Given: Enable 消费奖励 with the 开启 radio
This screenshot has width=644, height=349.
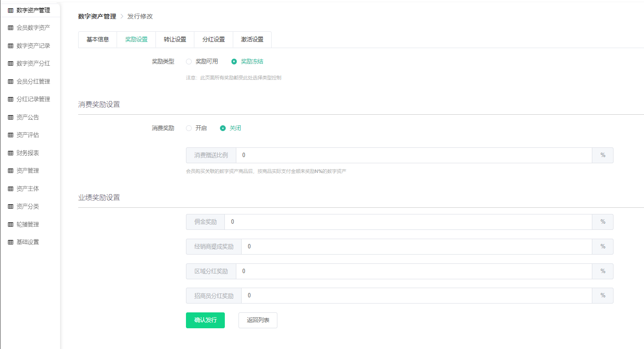Looking at the screenshot, I should click(189, 128).
